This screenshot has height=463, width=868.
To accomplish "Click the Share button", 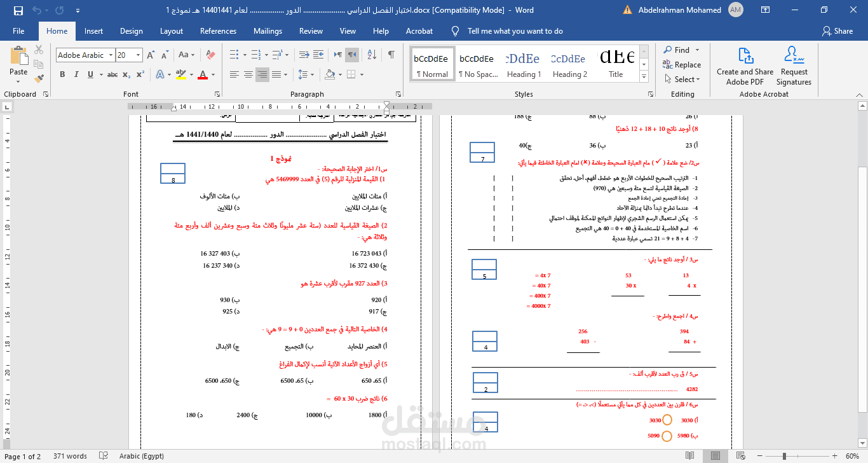I will click(x=837, y=31).
